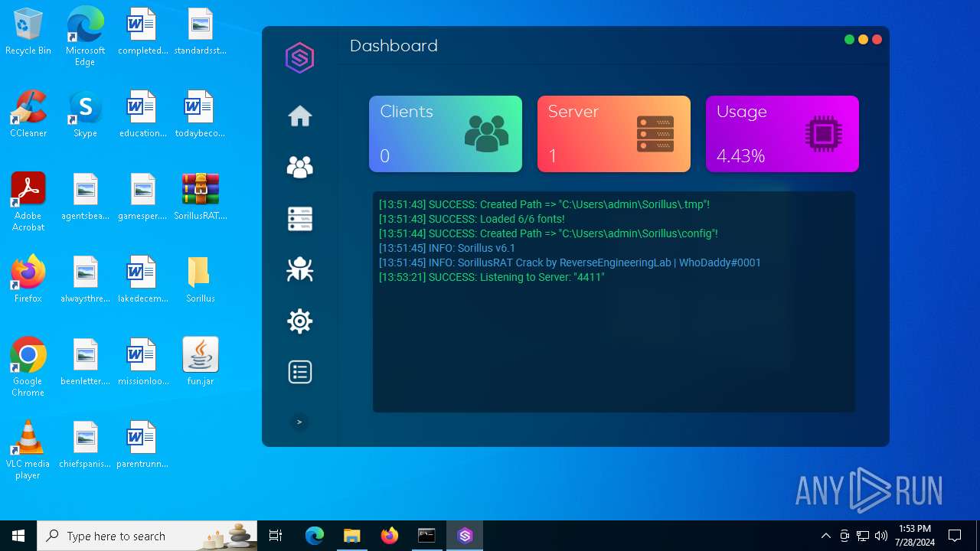980x551 pixels.
Task: Expand the sidebar with the arrow button
Action: 299,422
